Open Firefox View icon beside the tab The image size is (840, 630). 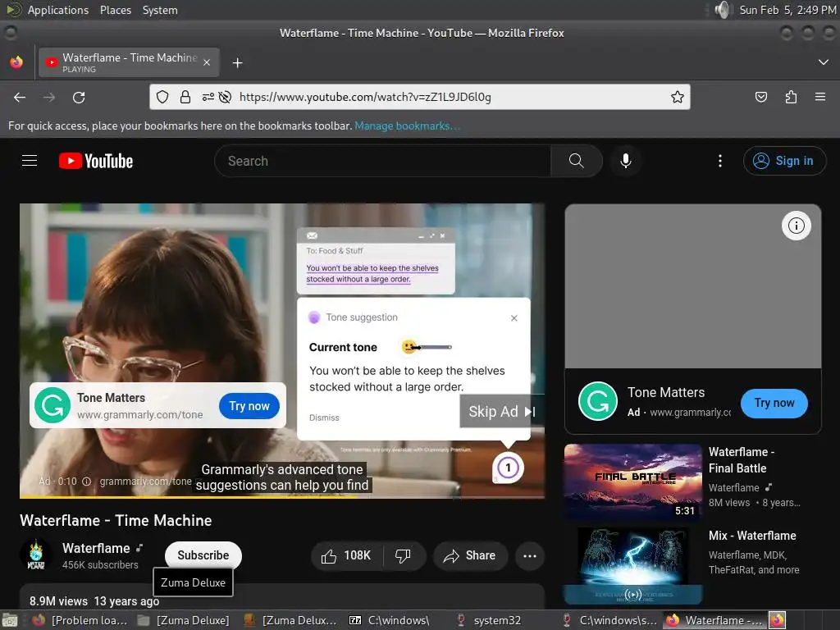16,62
